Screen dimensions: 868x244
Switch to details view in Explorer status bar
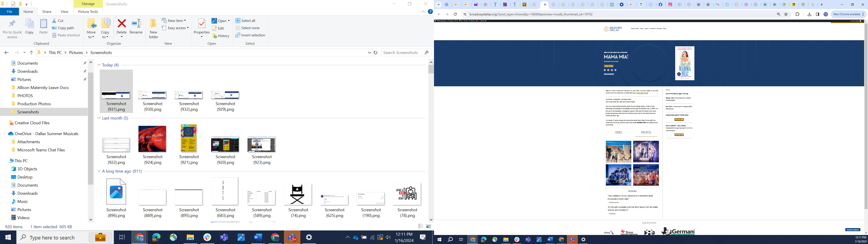coord(421,226)
